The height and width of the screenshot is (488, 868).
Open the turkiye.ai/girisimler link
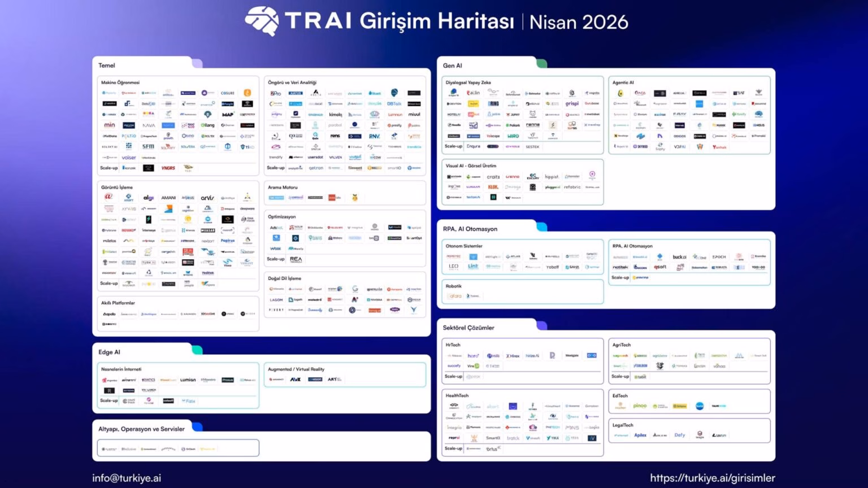tap(712, 478)
